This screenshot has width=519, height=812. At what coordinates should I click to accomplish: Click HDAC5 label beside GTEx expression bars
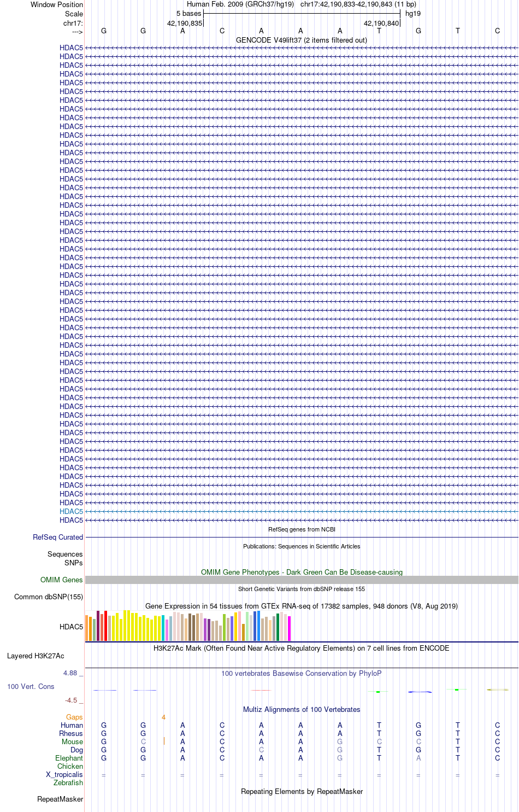[71, 627]
